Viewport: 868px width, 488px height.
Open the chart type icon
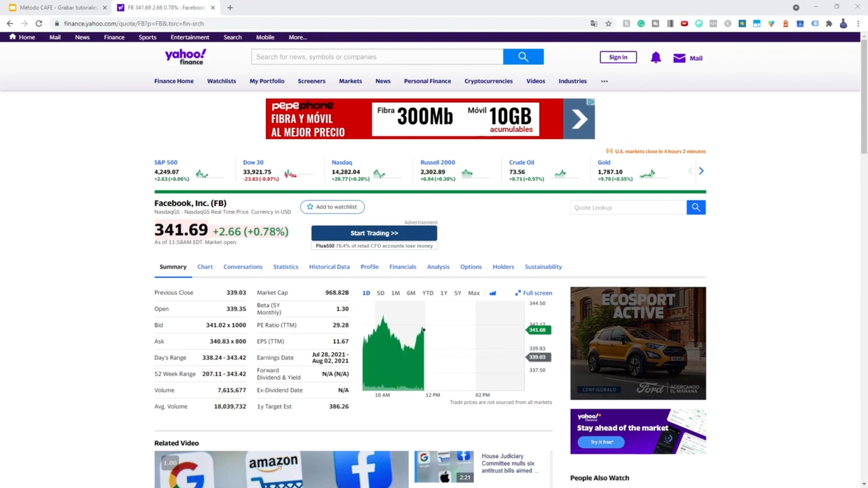493,293
